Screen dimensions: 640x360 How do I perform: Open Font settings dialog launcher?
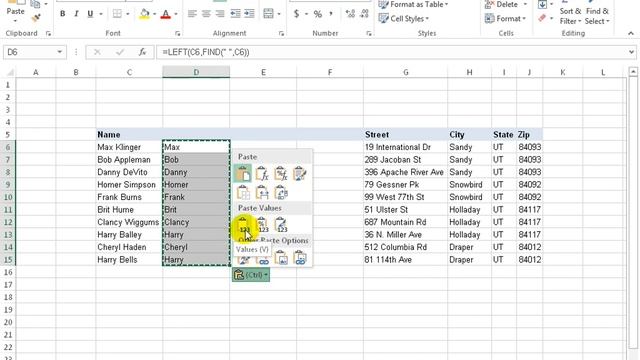[x=178, y=33]
